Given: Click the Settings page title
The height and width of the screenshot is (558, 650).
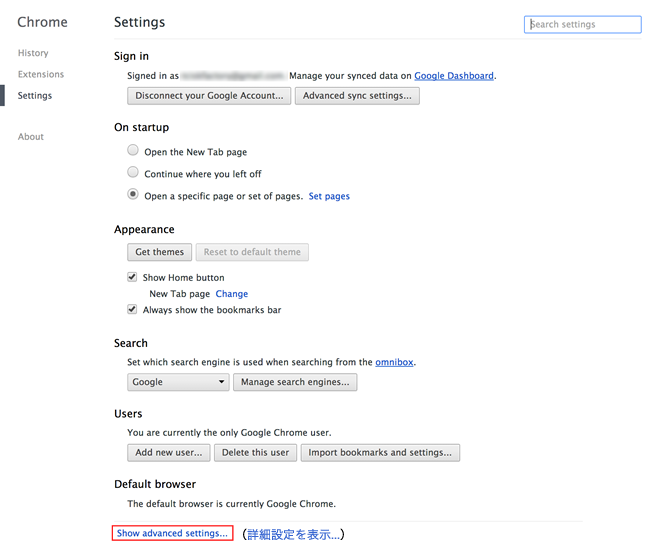Looking at the screenshot, I should 140,22.
